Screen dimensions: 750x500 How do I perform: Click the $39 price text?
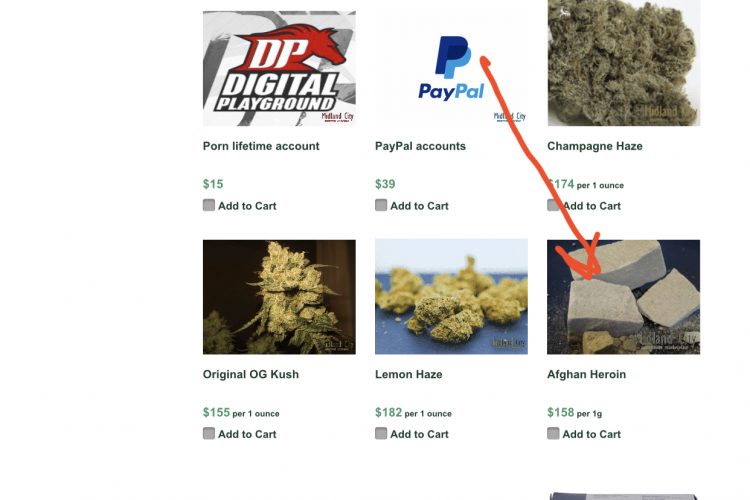pyautogui.click(x=385, y=184)
